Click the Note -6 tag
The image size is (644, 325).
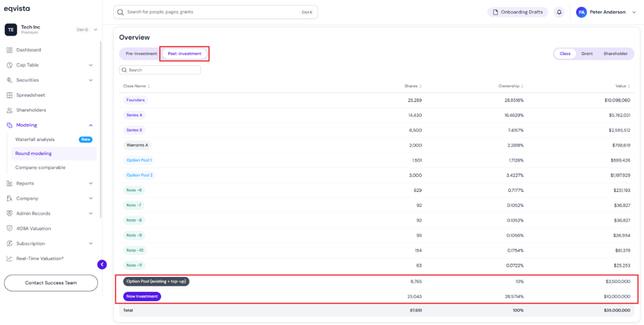coord(134,191)
